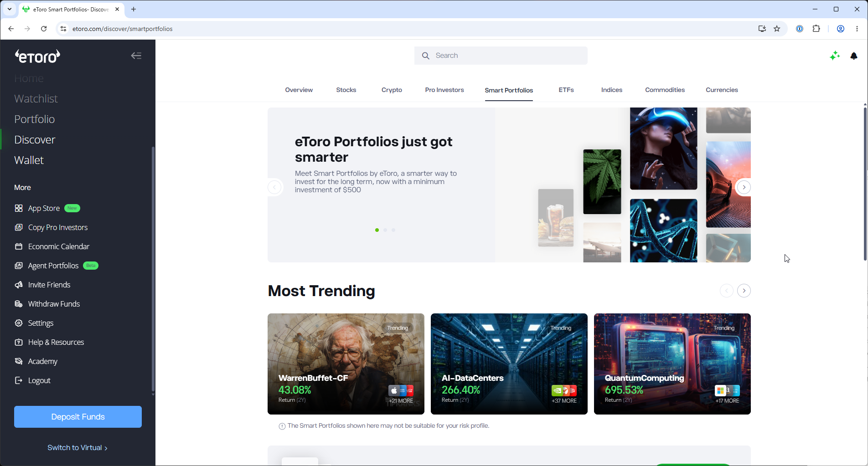Click in the Search input field
The width and height of the screenshot is (868, 466).
501,56
